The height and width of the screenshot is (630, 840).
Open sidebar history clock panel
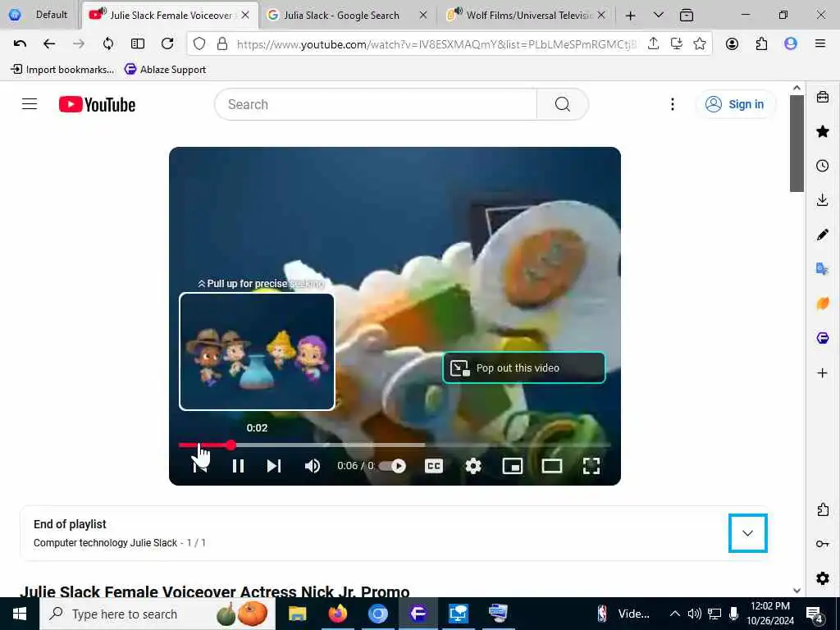823,166
